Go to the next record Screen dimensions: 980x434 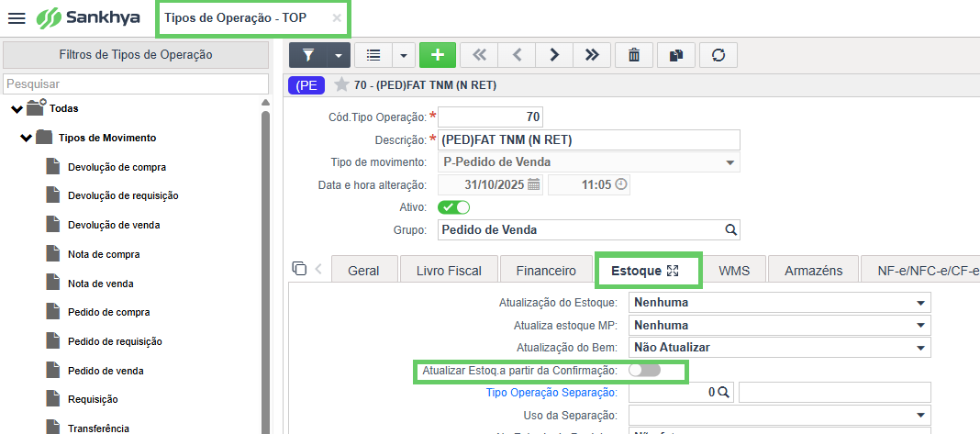[554, 55]
